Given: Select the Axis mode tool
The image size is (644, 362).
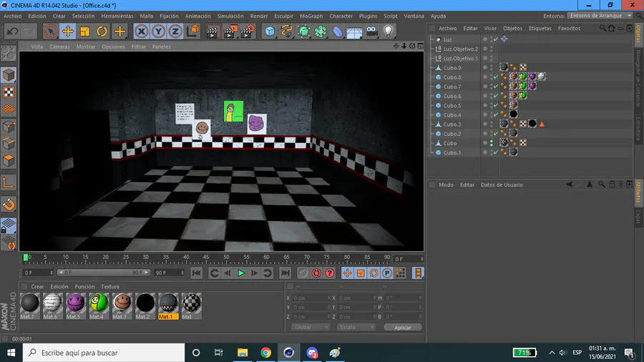Looking at the screenshot, I should [x=9, y=182].
